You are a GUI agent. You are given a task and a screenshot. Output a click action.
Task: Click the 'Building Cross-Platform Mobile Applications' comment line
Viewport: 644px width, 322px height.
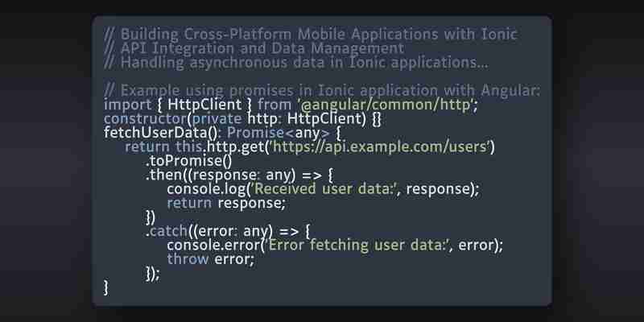click(310, 35)
